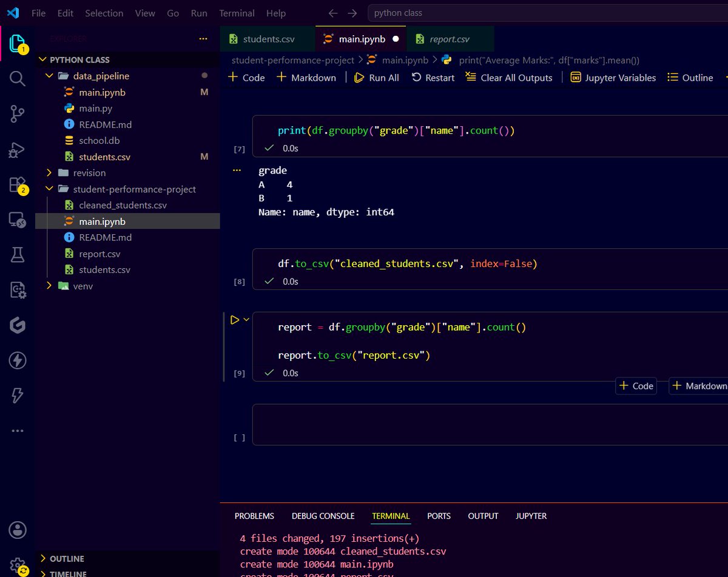Open the Help menu

point(276,13)
